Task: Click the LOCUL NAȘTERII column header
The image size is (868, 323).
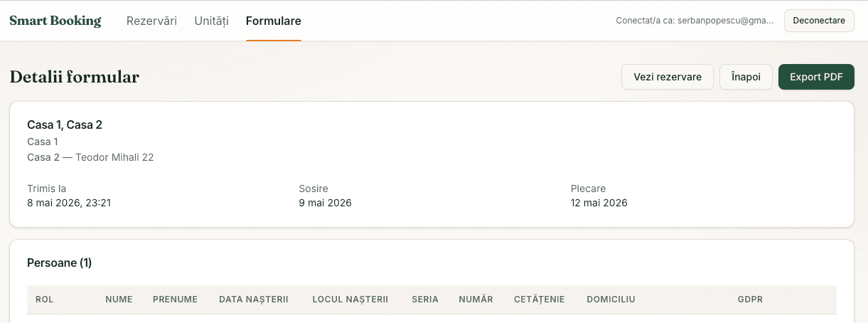Action: pos(350,300)
